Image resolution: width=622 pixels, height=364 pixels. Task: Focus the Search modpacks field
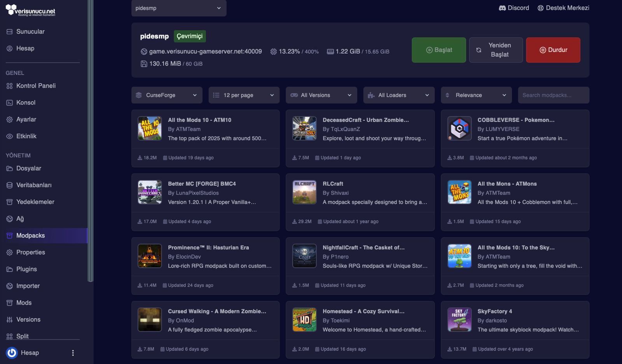coord(554,95)
